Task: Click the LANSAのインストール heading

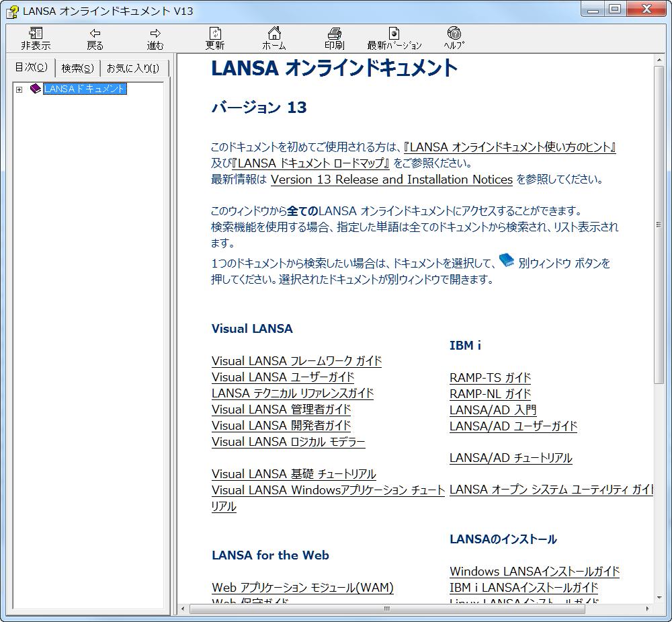Action: coord(503,539)
